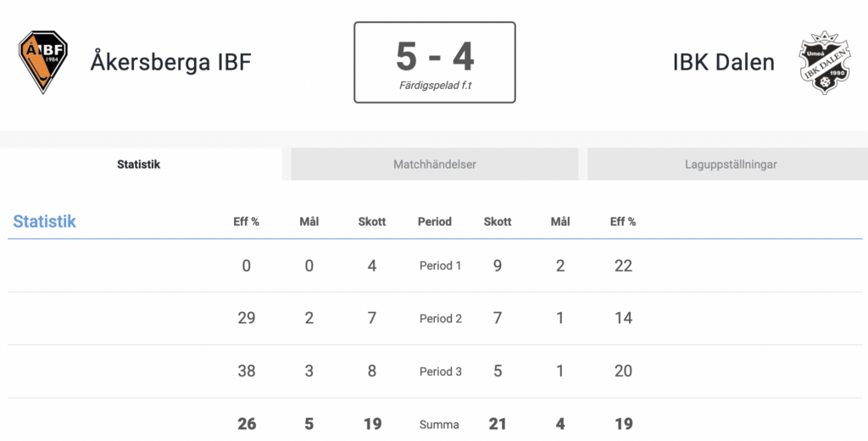Select the Period 2 row label
868x441 pixels.
point(440,319)
